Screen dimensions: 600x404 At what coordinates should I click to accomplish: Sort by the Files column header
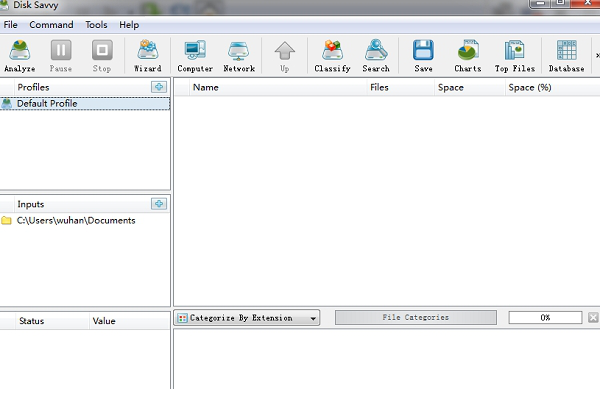coord(401,87)
